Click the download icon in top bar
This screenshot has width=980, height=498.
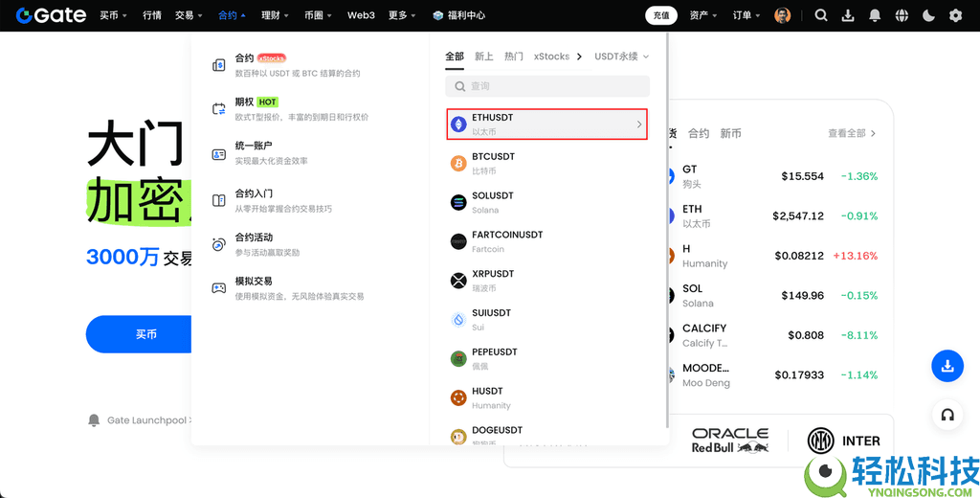[x=848, y=15]
